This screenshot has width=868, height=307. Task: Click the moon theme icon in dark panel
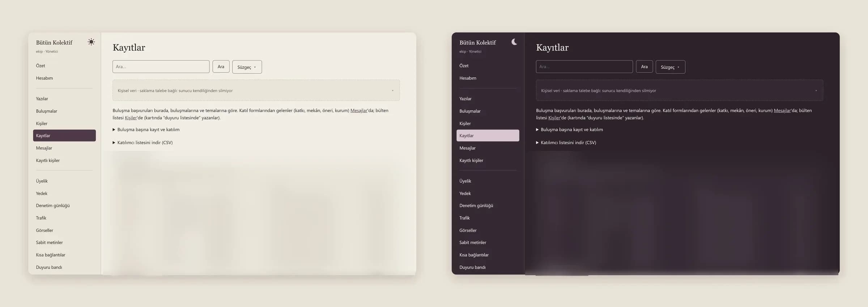pyautogui.click(x=514, y=42)
